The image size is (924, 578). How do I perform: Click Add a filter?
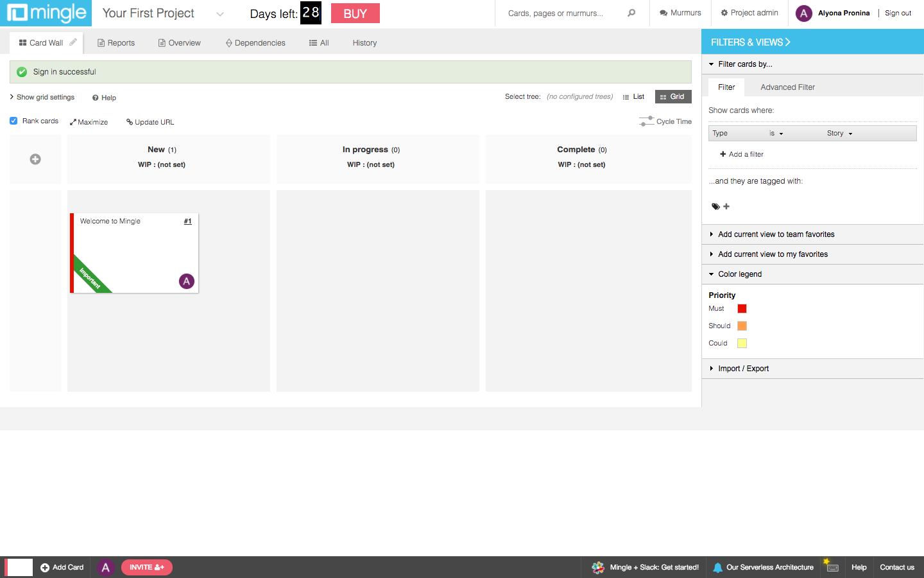click(x=742, y=154)
